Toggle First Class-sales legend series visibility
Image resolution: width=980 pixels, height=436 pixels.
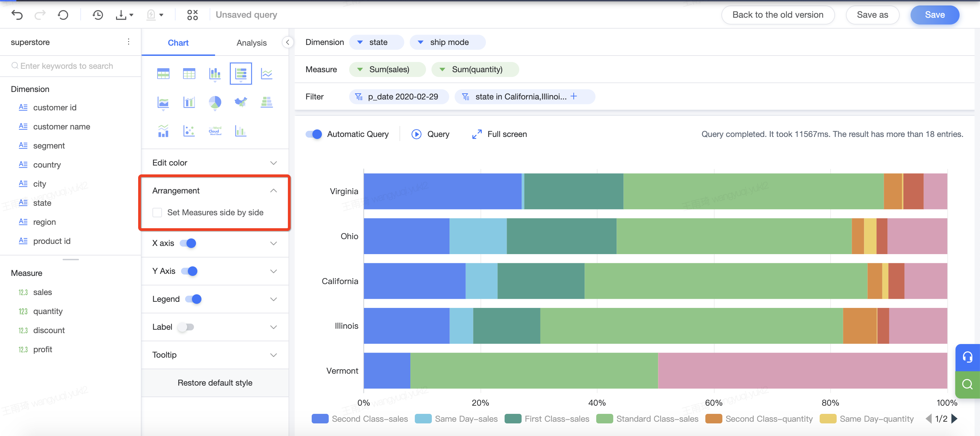click(x=547, y=419)
